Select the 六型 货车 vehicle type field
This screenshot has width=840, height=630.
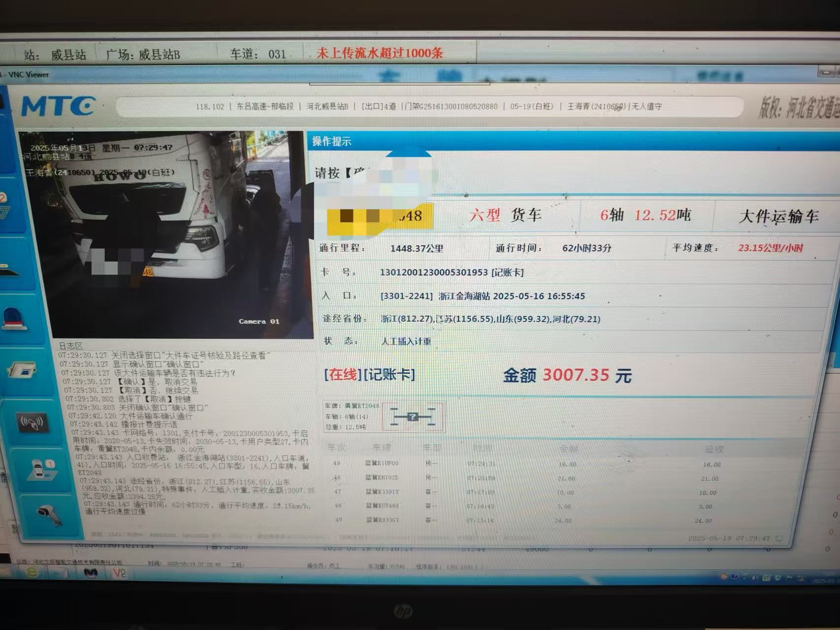coord(505,215)
